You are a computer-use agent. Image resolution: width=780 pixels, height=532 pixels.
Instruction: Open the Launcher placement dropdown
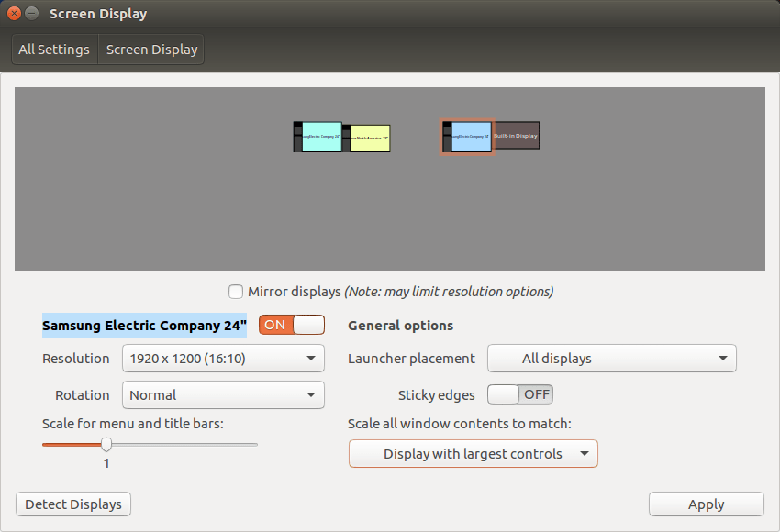(611, 358)
